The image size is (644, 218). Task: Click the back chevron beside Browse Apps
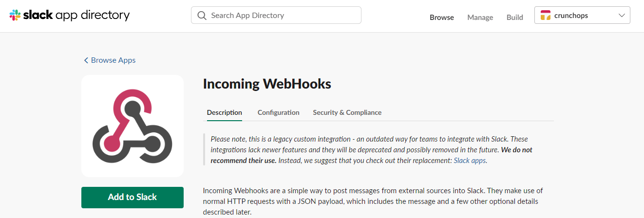(86, 60)
